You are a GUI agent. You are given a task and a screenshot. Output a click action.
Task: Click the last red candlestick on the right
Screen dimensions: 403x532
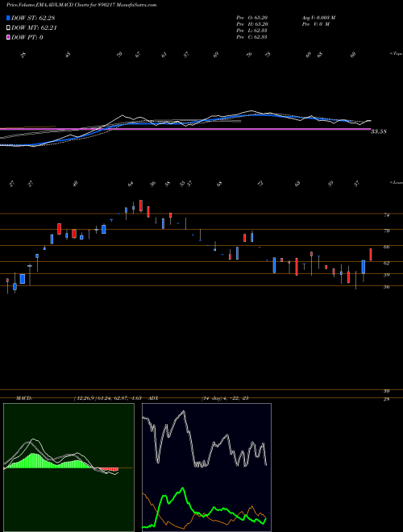coord(371,255)
